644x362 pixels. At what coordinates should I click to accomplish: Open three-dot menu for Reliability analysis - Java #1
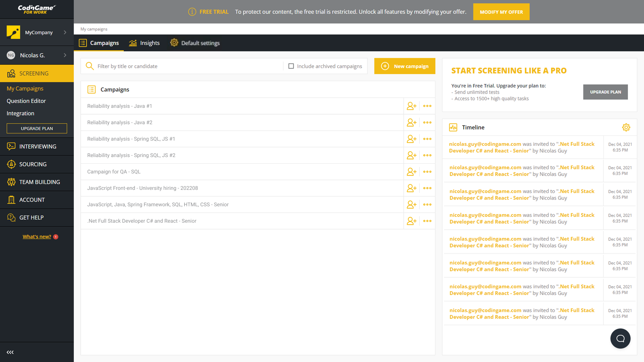pos(427,106)
